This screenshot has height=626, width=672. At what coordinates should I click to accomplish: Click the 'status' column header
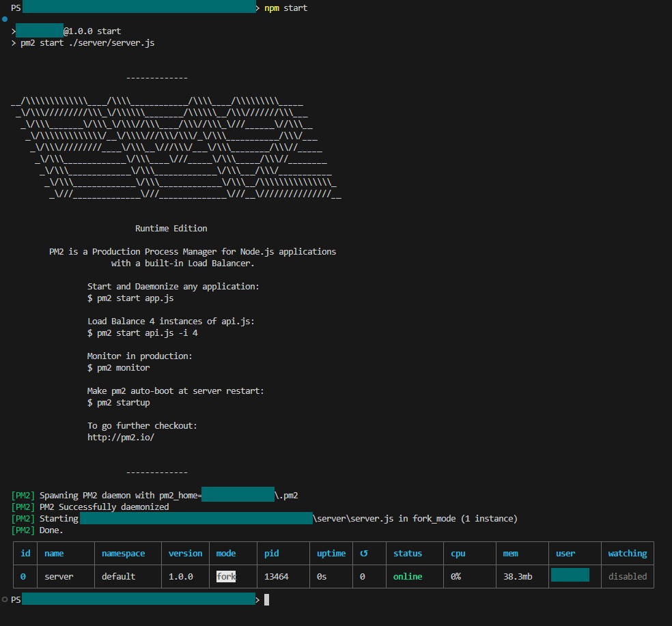[x=408, y=553]
